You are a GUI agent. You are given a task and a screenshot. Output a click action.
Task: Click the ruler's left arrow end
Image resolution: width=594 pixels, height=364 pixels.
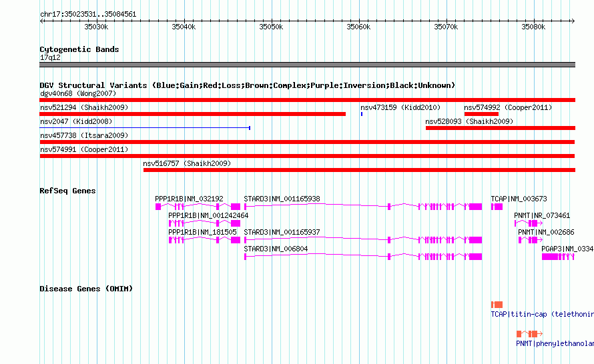(41, 21)
